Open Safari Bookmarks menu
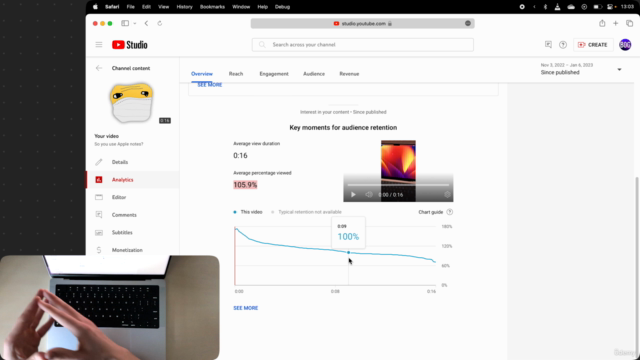 tap(212, 7)
